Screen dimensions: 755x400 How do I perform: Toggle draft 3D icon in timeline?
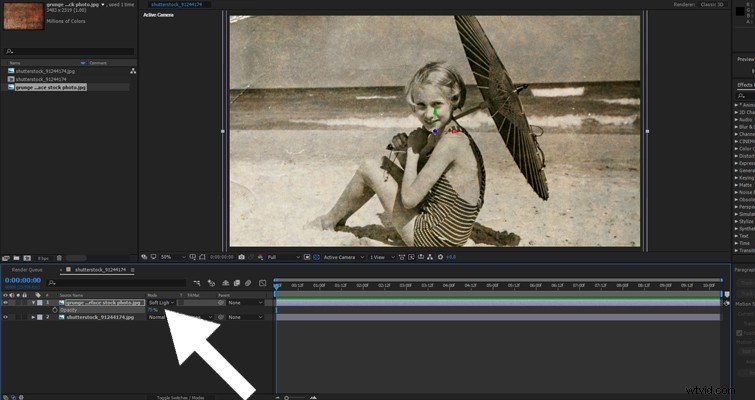pyautogui.click(x=211, y=283)
